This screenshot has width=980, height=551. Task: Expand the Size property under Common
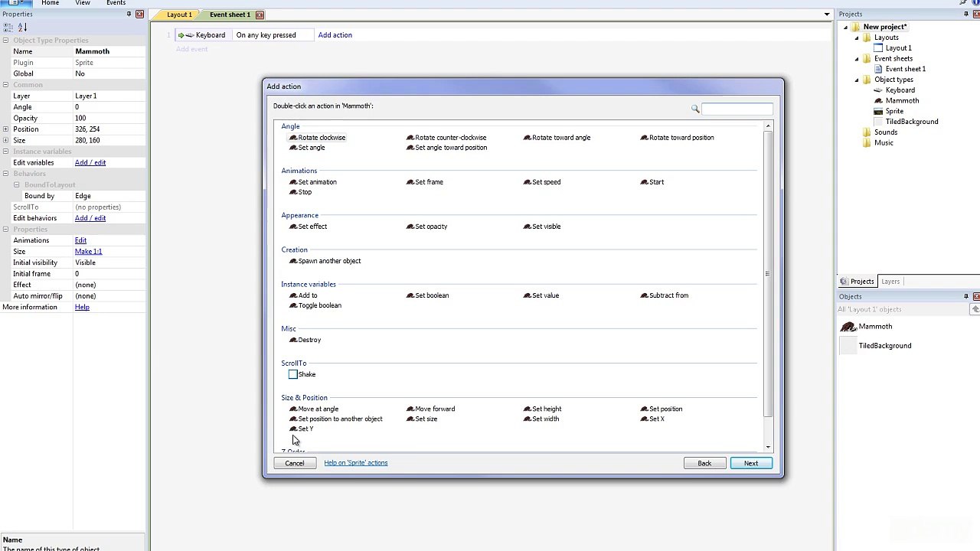click(5, 141)
